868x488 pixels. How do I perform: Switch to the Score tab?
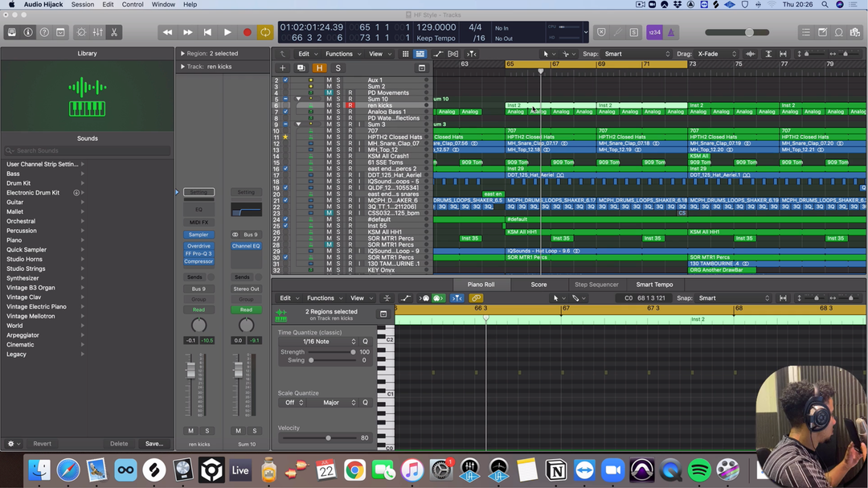[538, 285]
